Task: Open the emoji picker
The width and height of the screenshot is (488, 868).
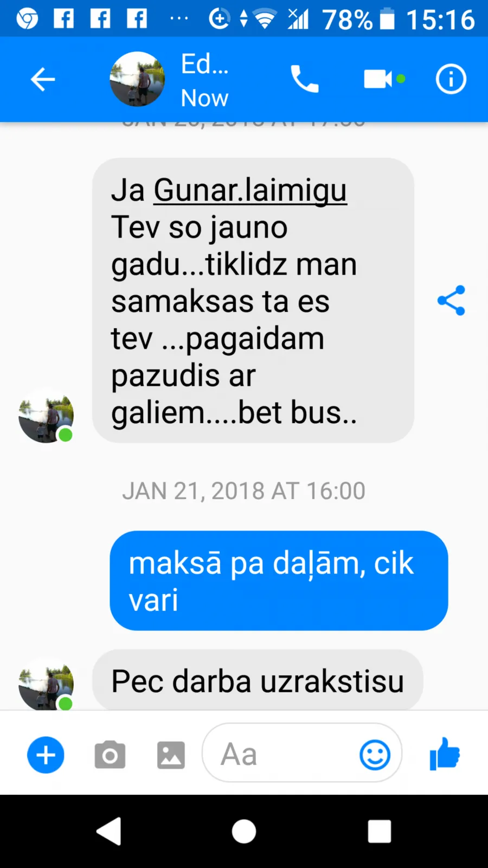Action: (375, 755)
